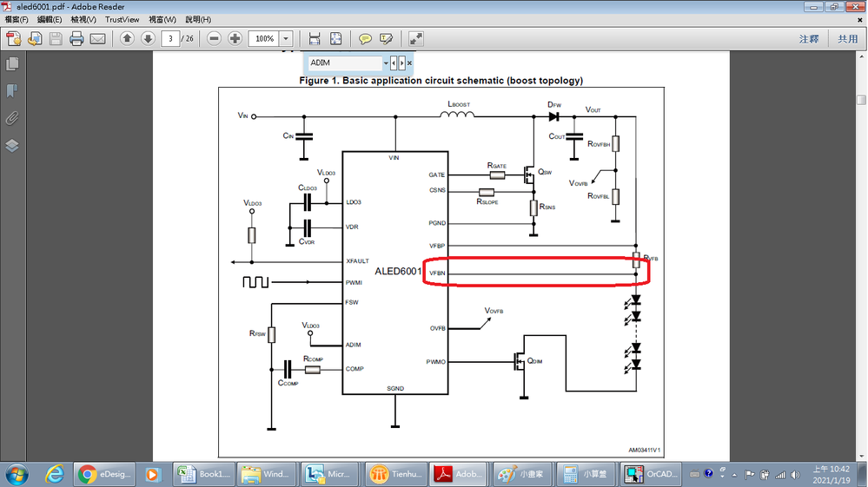The height and width of the screenshot is (487, 868).
Task: Click the fit width scrolling mode icon
Action: 315,39
